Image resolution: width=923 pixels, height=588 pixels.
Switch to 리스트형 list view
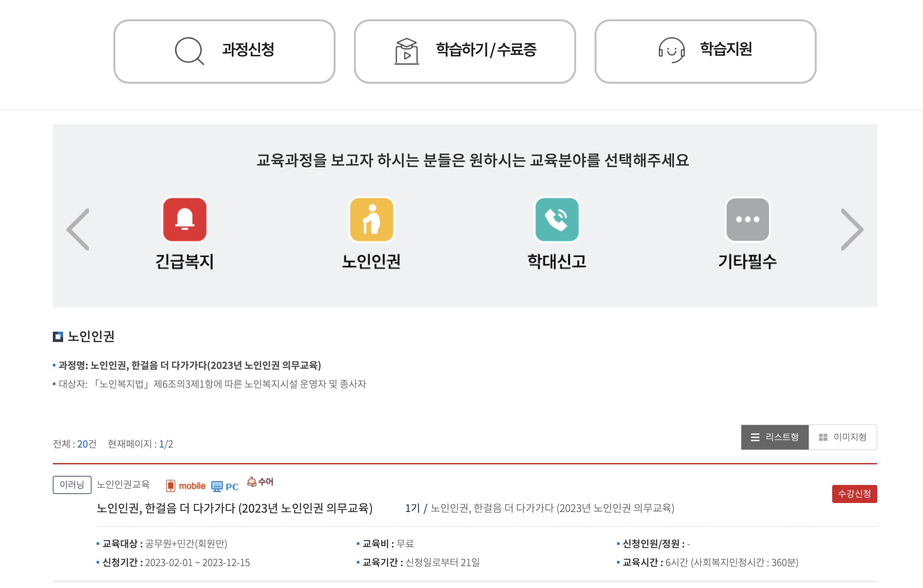click(775, 437)
